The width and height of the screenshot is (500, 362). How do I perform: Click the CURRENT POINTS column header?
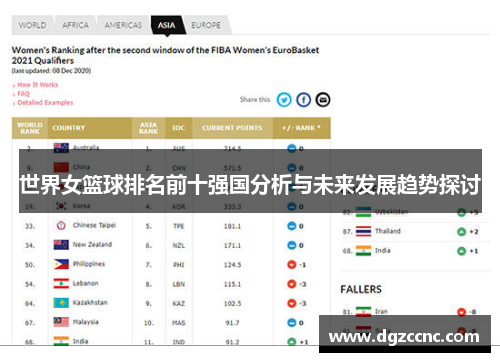click(232, 128)
